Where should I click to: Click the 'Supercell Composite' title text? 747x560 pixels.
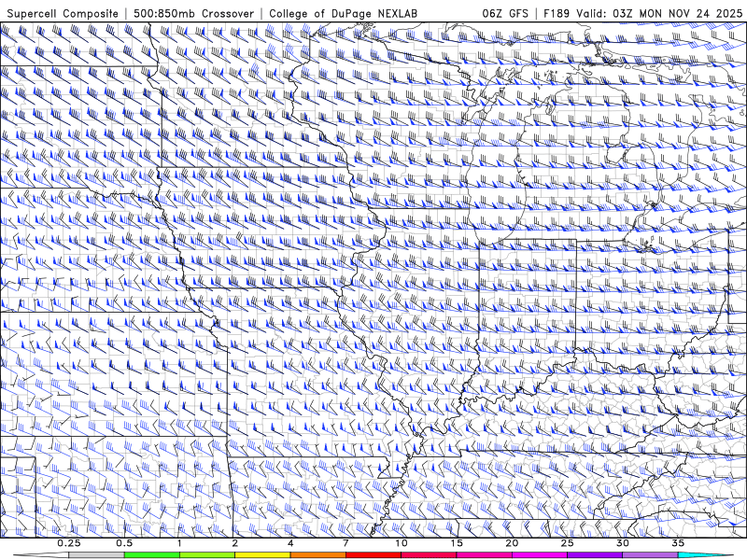(63, 14)
